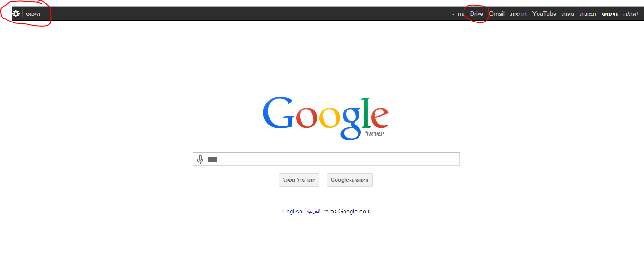Open מפות (Maps) in the top bar
Image resolution: width=644 pixels, height=279 pixels.
(x=568, y=14)
